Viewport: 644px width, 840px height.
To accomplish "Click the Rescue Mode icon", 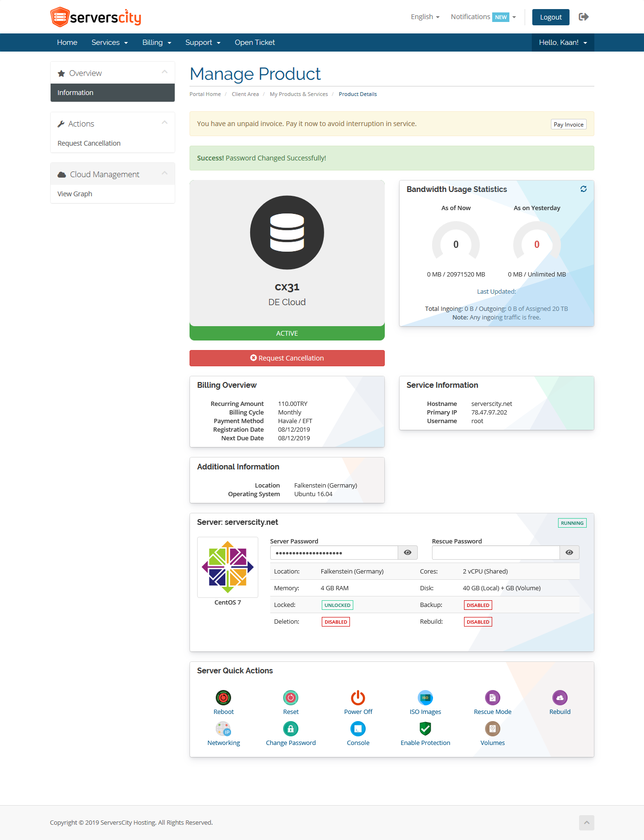I will pos(493,698).
